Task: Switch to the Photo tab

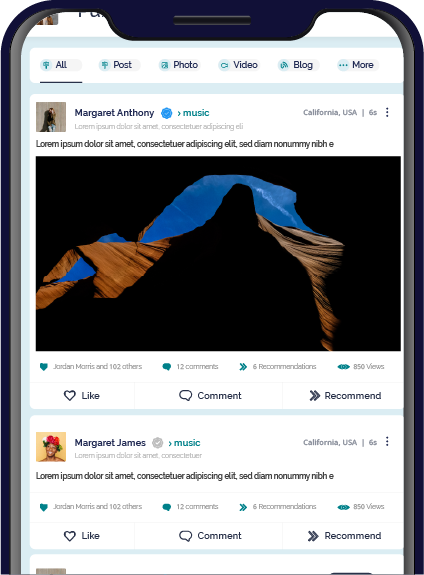Action: [180, 65]
